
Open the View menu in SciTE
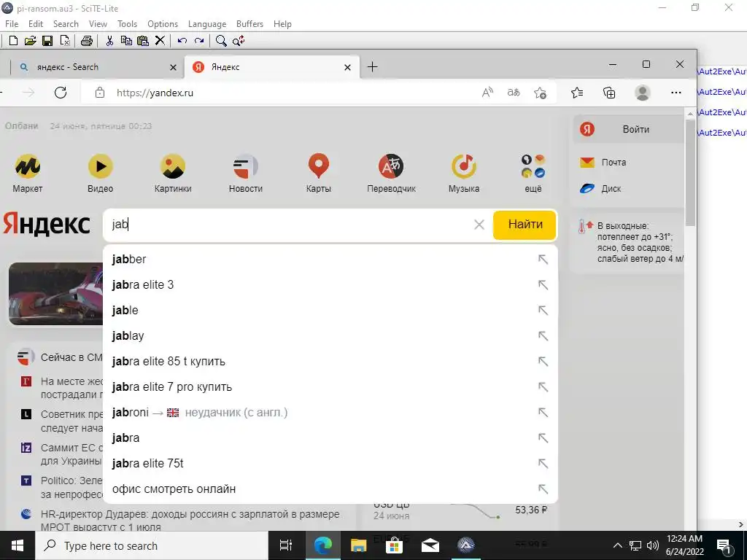click(x=98, y=24)
